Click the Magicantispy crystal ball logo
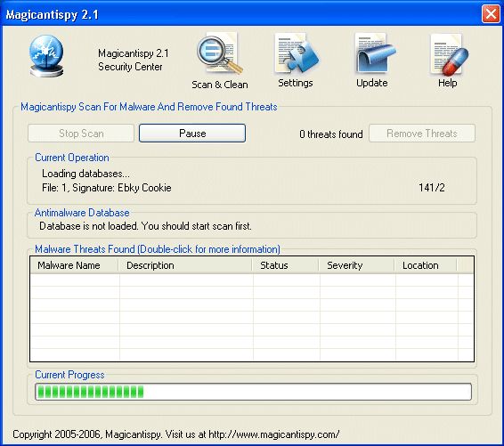This screenshot has height=446, width=504. click(x=46, y=56)
